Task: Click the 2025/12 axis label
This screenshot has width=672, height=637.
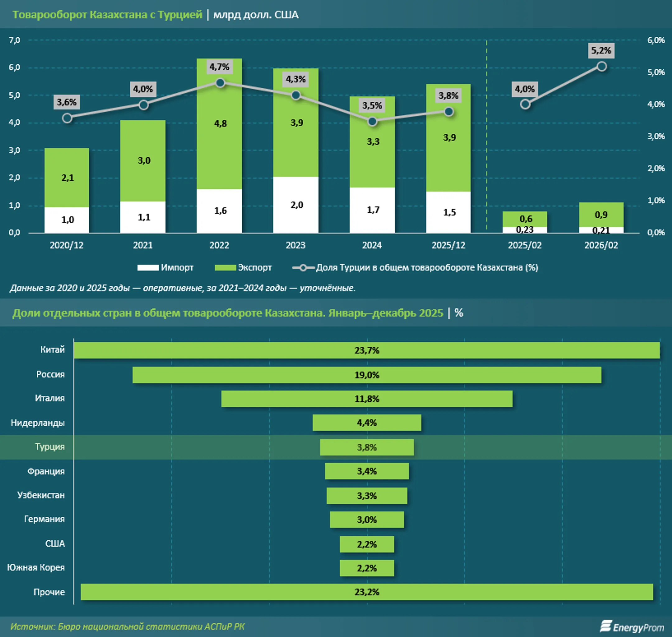Action: tap(448, 245)
